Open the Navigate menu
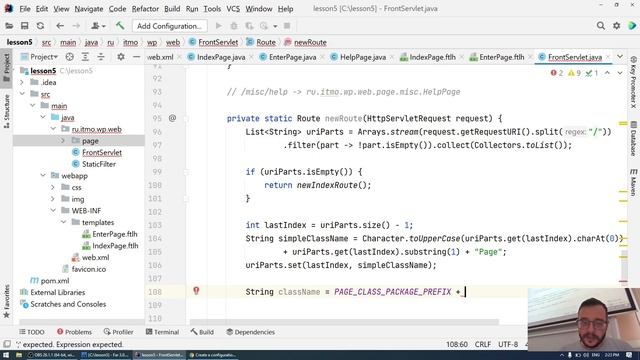The height and width of the screenshot is (360, 640). point(89,9)
